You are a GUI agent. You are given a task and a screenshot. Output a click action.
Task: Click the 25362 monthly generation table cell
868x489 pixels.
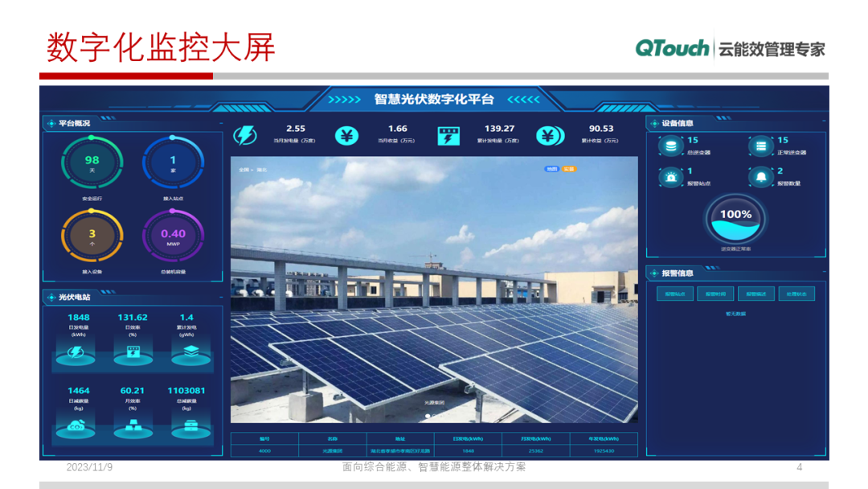click(536, 450)
